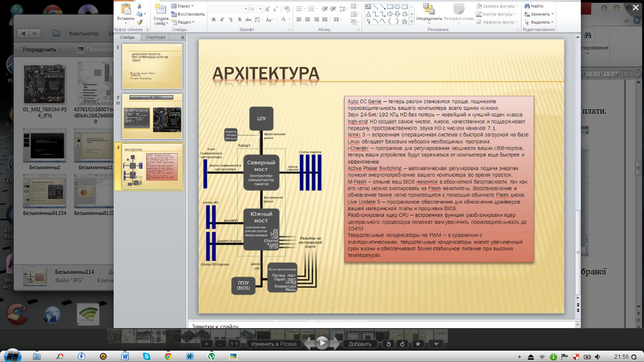The width and height of the screenshot is (644, 362).
Task: Toggle bold (Ж) formatting
Action: pos(214,19)
